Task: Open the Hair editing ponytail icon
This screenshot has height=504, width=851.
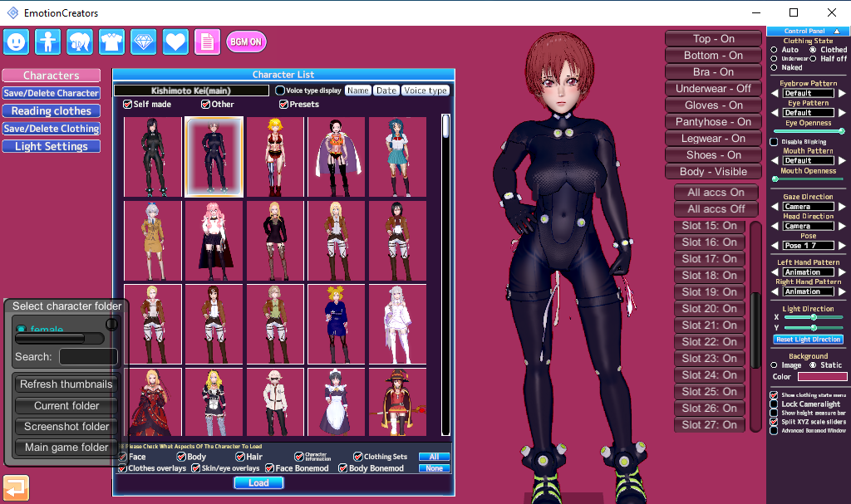Action: click(80, 42)
